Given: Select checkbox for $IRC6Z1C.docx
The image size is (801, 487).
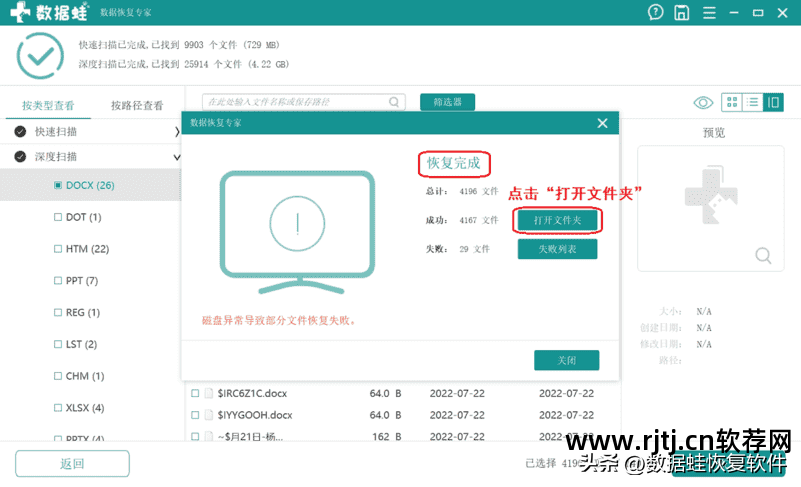Looking at the screenshot, I should [x=195, y=393].
